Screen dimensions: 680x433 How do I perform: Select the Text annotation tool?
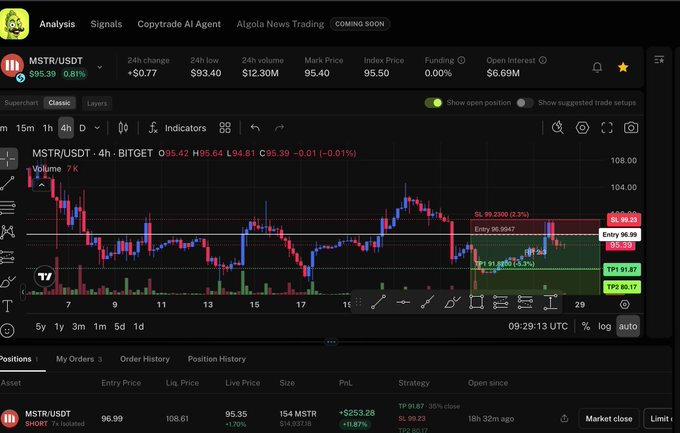pos(7,306)
